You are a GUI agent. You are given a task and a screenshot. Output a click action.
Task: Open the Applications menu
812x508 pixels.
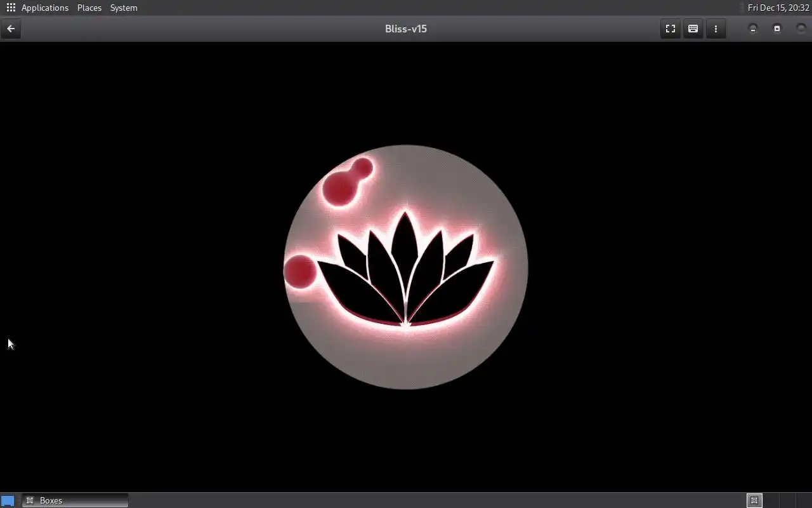coord(44,8)
